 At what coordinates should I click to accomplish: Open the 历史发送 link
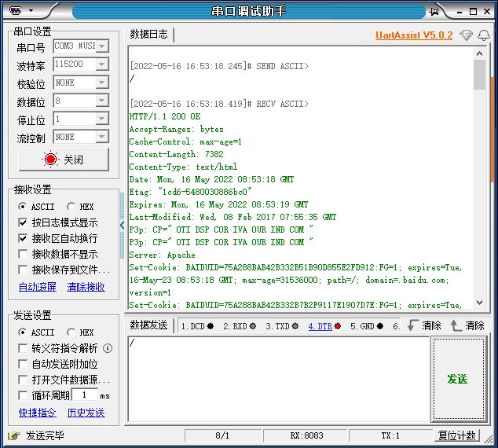(x=86, y=413)
